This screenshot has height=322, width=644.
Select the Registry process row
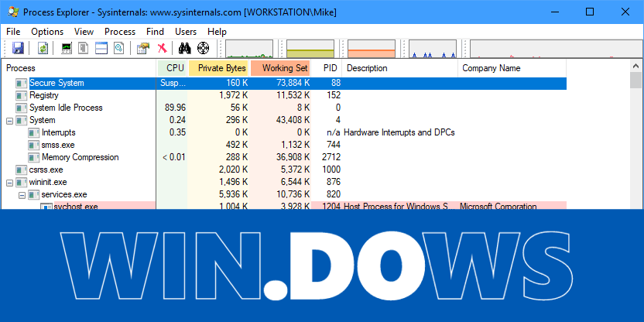pyautogui.click(x=285, y=96)
